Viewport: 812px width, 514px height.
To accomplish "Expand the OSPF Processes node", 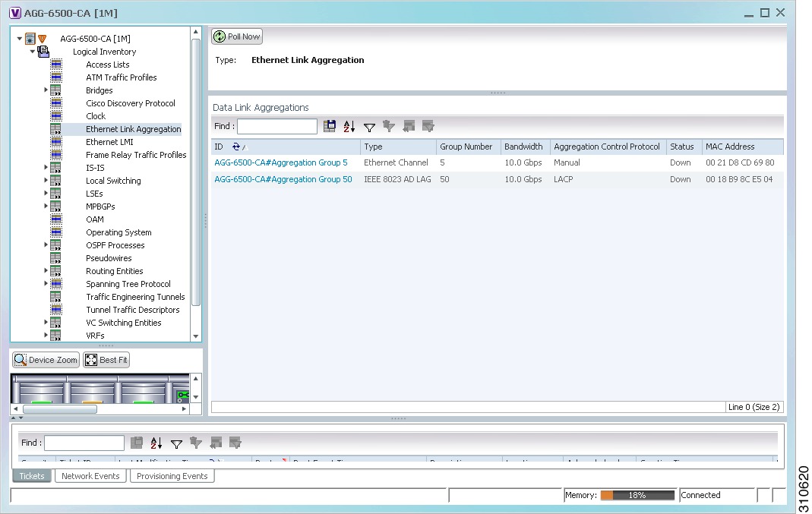I will coord(46,244).
